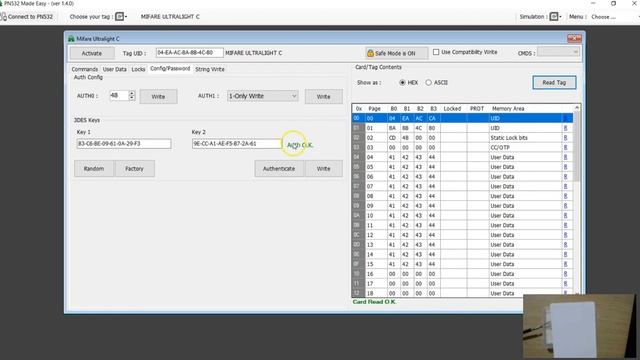Click page 16 row in contents table
This screenshot has height=360, width=640.
coord(462,274)
